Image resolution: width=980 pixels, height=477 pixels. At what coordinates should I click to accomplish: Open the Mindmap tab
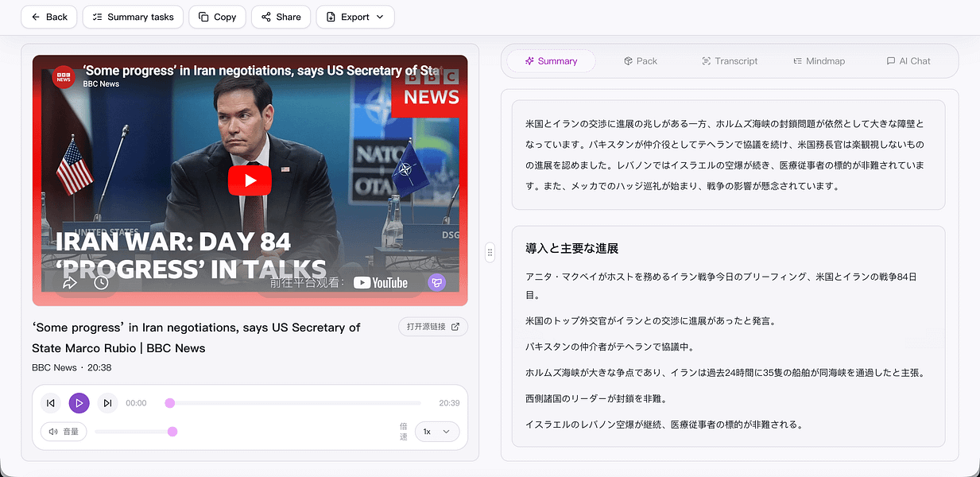coord(819,61)
